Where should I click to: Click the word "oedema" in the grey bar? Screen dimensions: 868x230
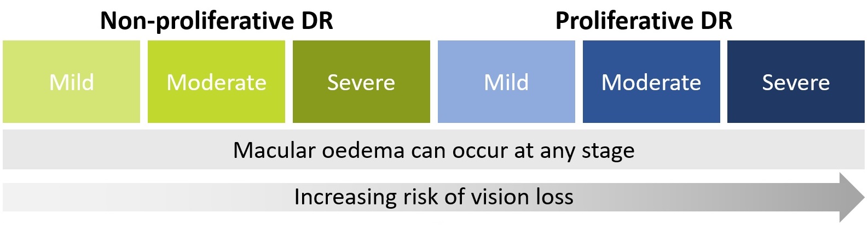(x=363, y=150)
